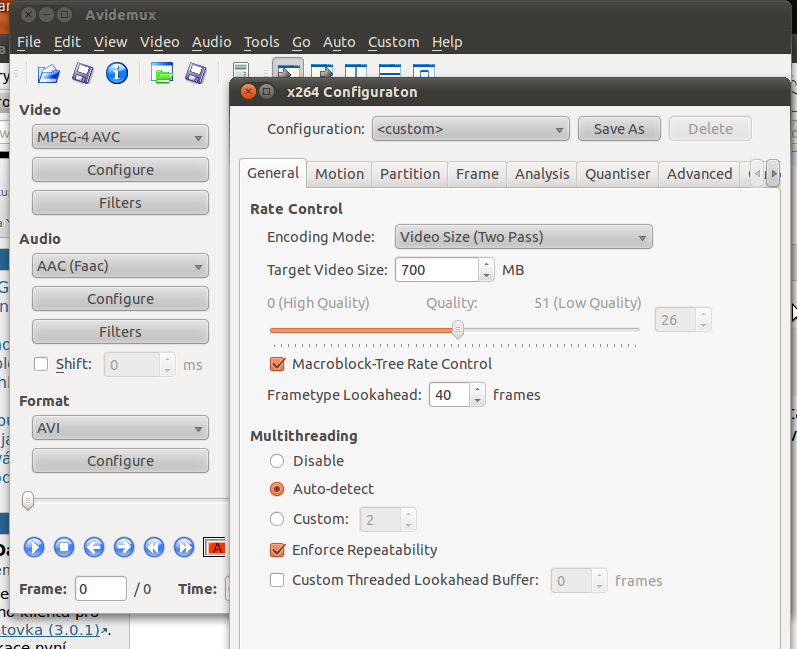Screen dimensions: 797x649
Task: Go to previous frame with left arrow
Action: pyautogui.click(x=94, y=547)
